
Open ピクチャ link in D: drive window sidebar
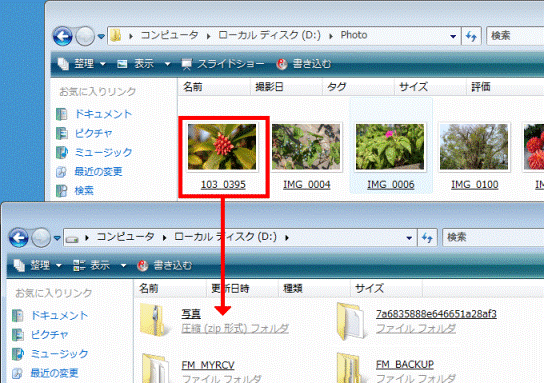pyautogui.click(x=50, y=335)
